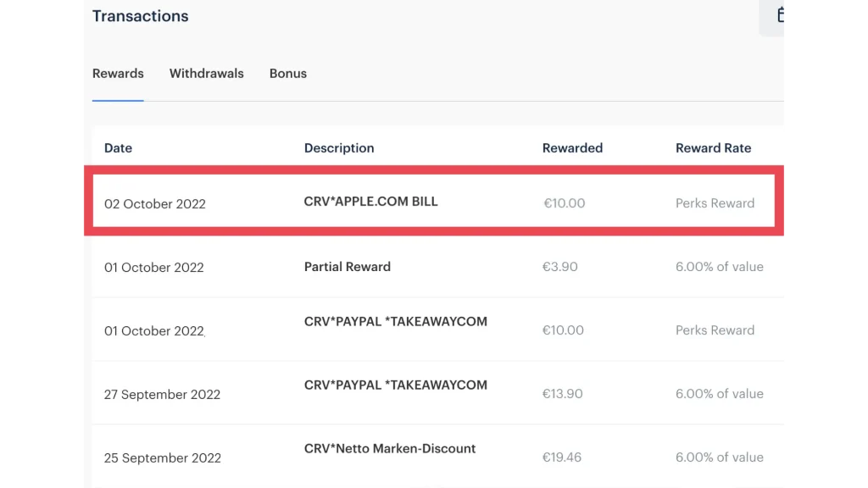This screenshot has height=488, width=868.
Task: Select the Bonus tab
Action: click(287, 74)
